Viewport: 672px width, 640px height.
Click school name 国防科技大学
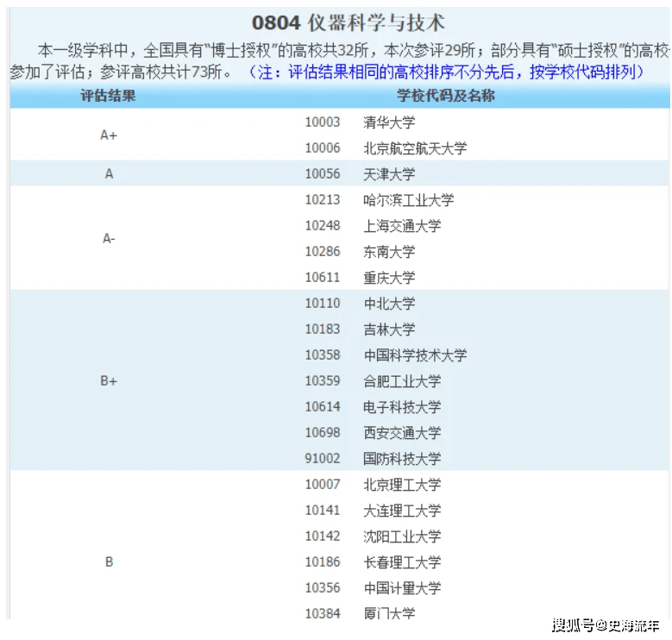[x=402, y=458]
